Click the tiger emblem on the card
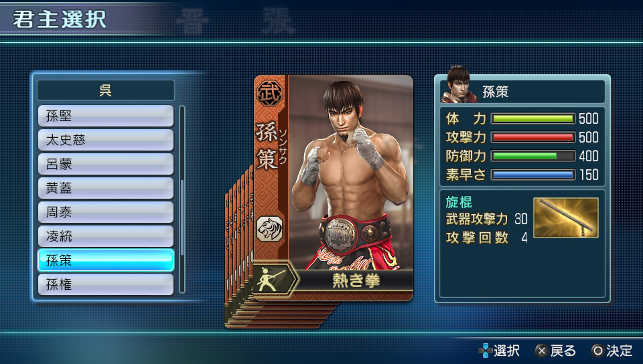The image size is (643, 364). click(x=269, y=228)
